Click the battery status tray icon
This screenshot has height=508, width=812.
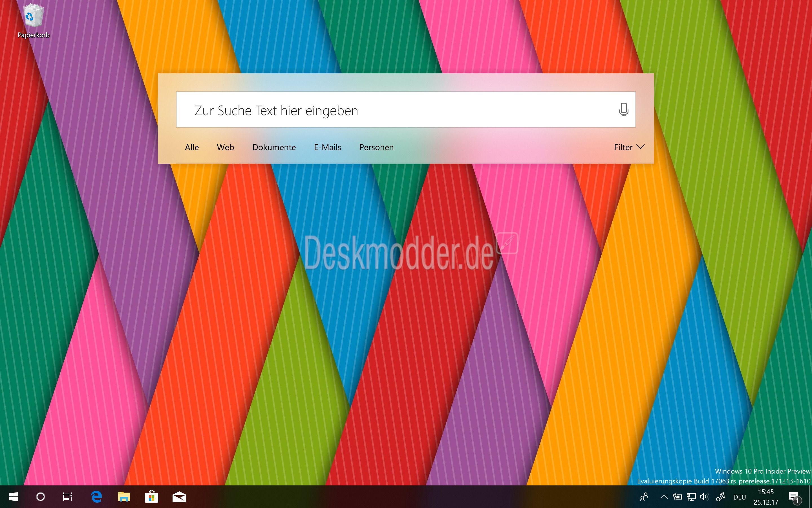(x=678, y=497)
